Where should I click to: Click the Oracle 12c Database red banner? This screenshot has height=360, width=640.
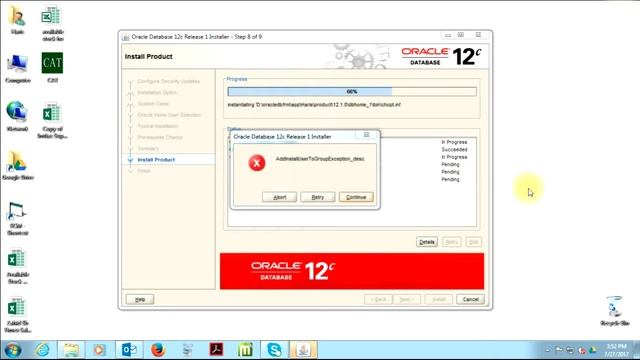[x=352, y=271]
